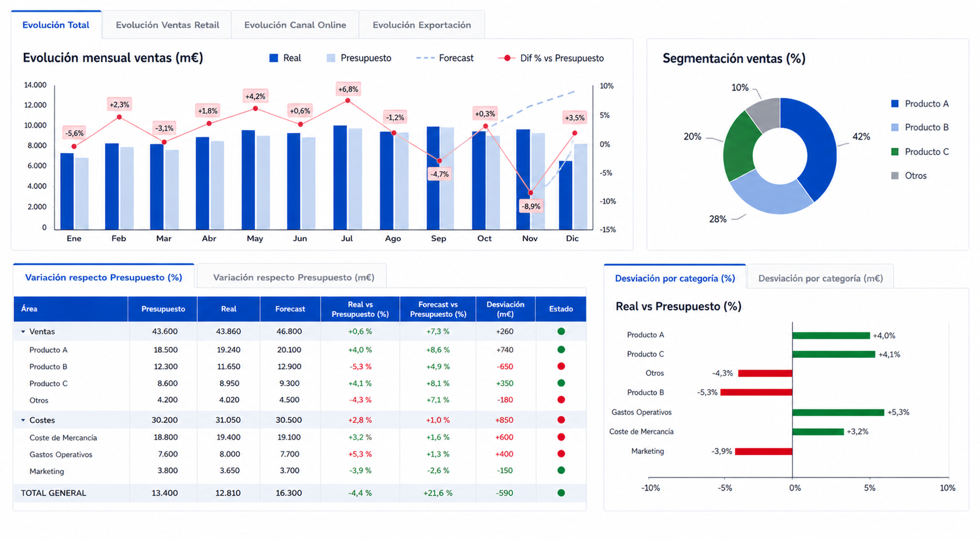Open the Evolución Ventas Retail tab
This screenshot has height=540, width=980.
point(167,25)
